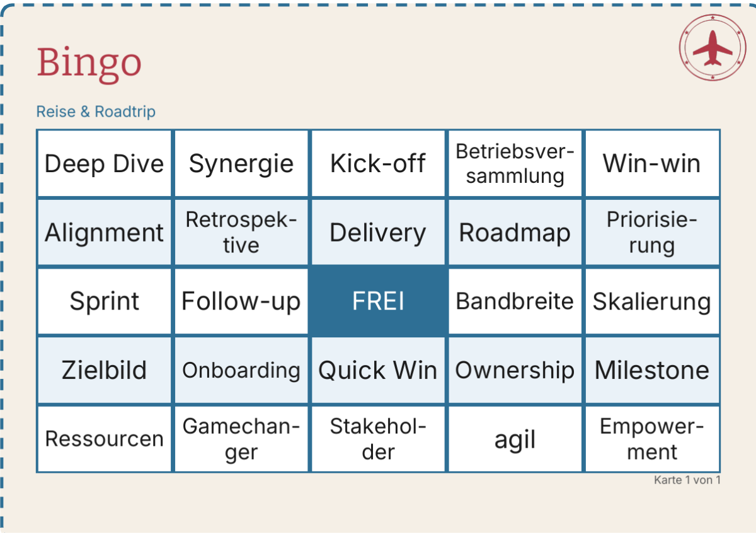
Task: Tick off the Alignment cell
Action: coord(105,233)
